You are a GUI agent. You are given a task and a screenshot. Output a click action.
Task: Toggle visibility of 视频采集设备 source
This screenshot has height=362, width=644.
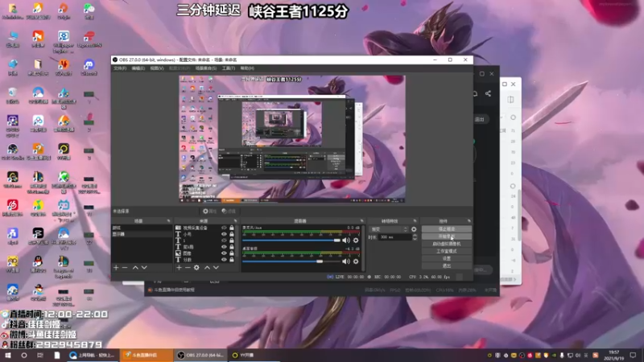click(x=224, y=228)
